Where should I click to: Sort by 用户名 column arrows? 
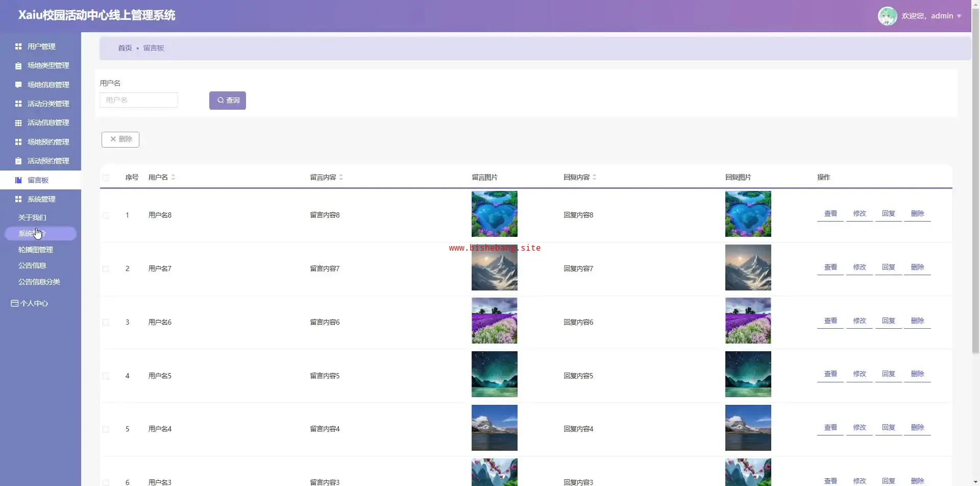pyautogui.click(x=174, y=178)
